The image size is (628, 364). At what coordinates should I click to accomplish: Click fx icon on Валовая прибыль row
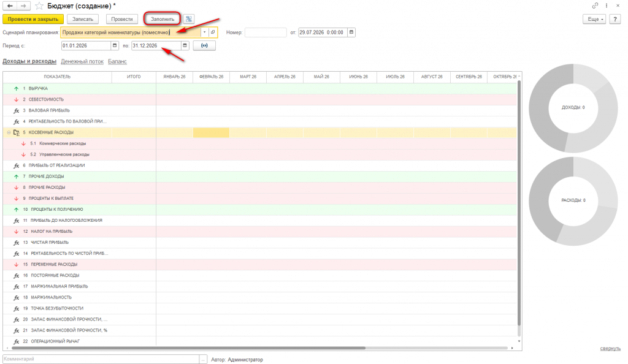tap(16, 110)
